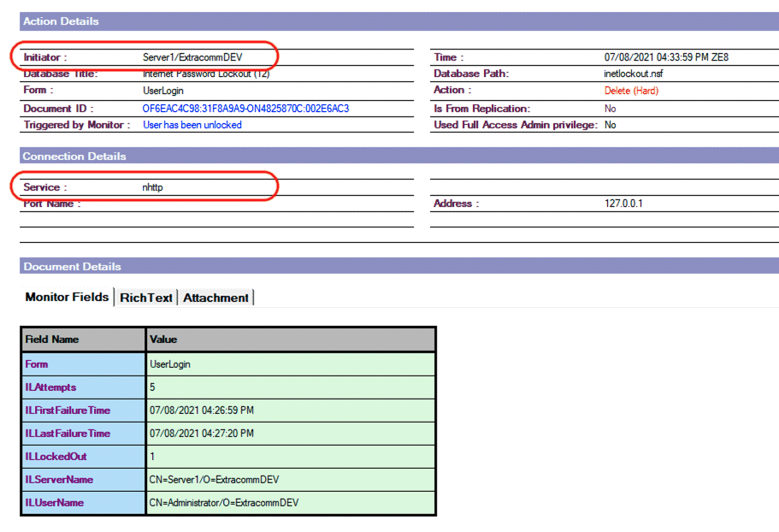Select the ILFirstFailureTime field name cell
This screenshot has height=532, width=779.
coord(68,411)
